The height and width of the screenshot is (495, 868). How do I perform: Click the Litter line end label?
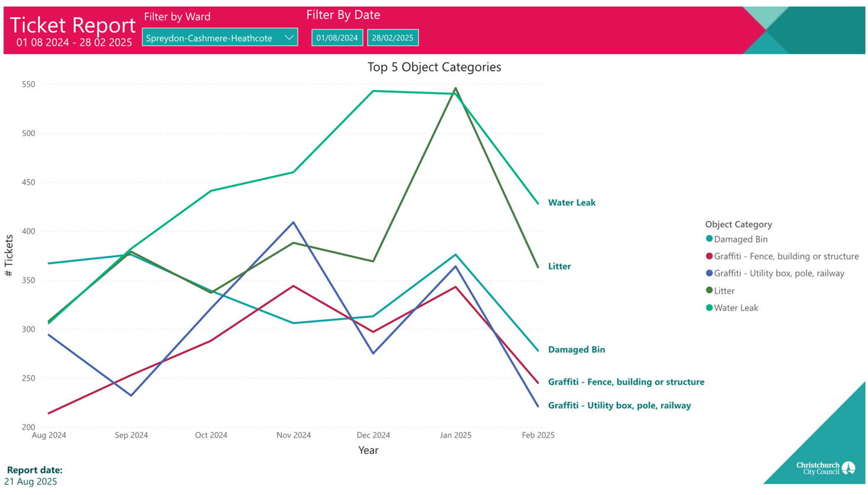click(x=559, y=266)
